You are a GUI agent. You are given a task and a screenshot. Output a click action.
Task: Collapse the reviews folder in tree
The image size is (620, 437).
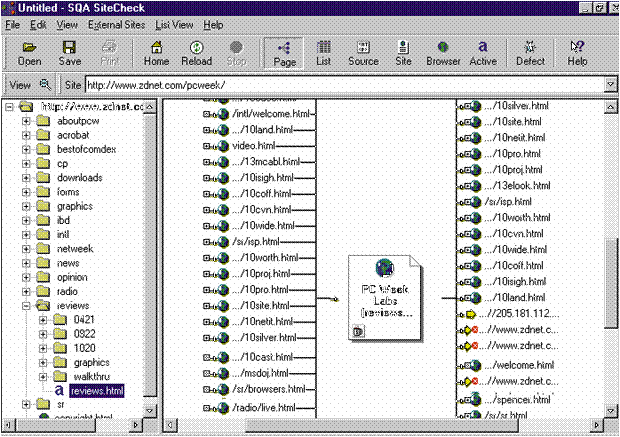pos(26,305)
